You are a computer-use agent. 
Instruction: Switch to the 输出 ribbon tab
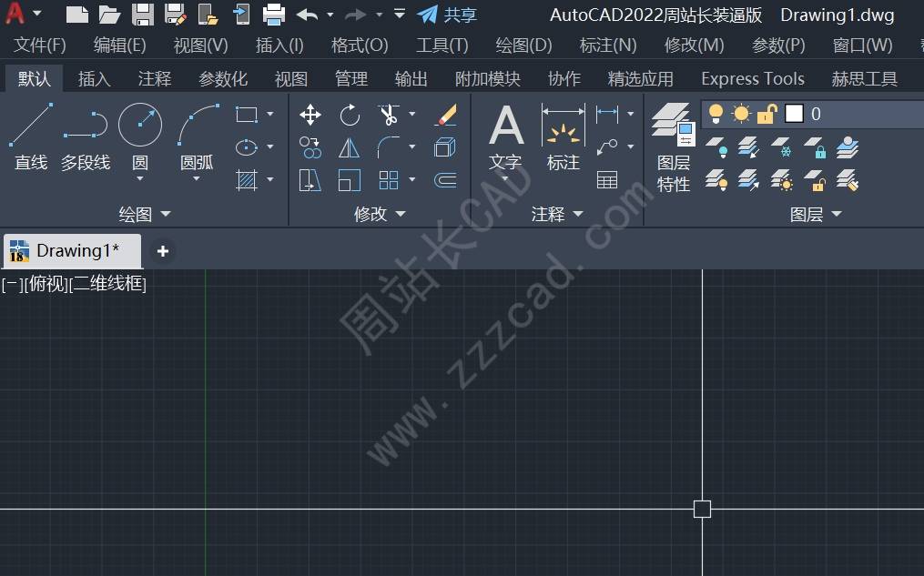[411, 79]
